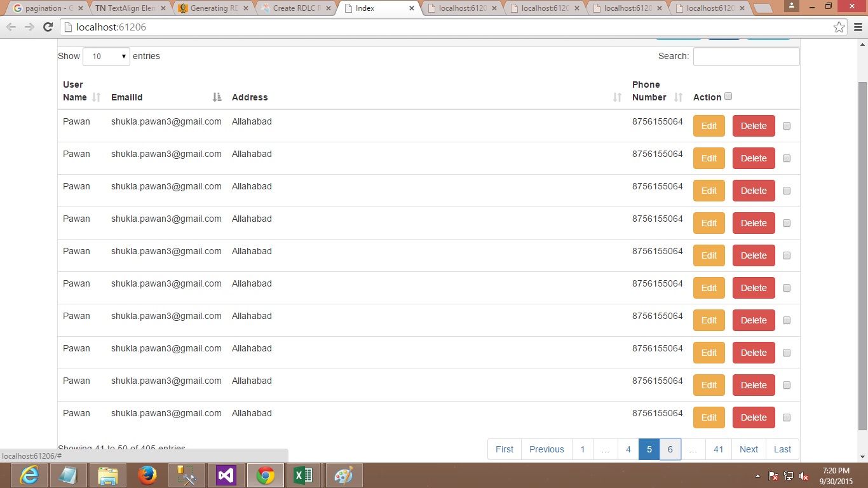This screenshot has height=488, width=868.
Task: Click Edit button in first row
Action: pyautogui.click(x=709, y=126)
